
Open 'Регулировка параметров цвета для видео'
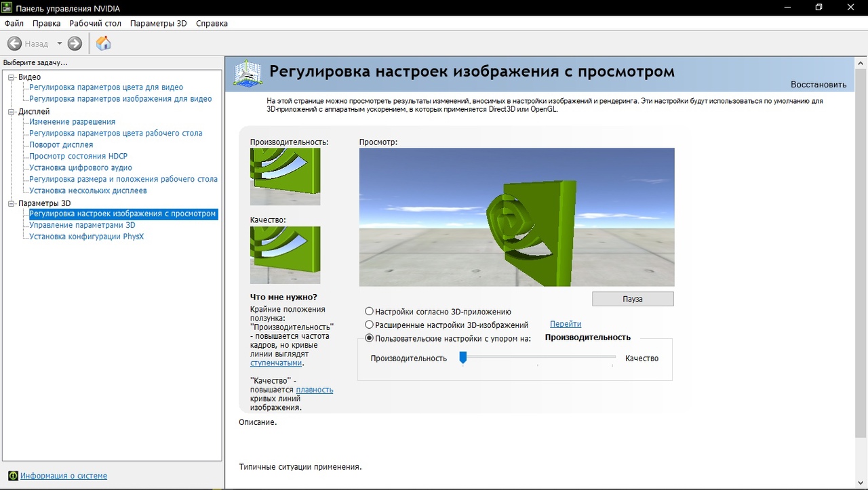[x=106, y=87]
